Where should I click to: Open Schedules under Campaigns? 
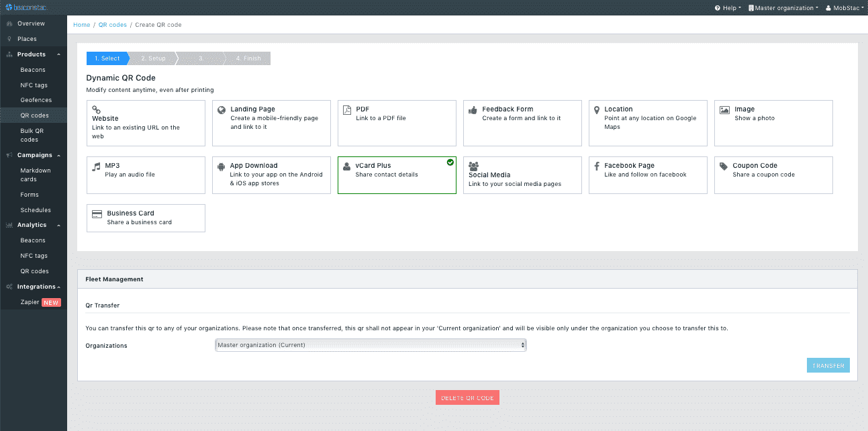coord(36,210)
